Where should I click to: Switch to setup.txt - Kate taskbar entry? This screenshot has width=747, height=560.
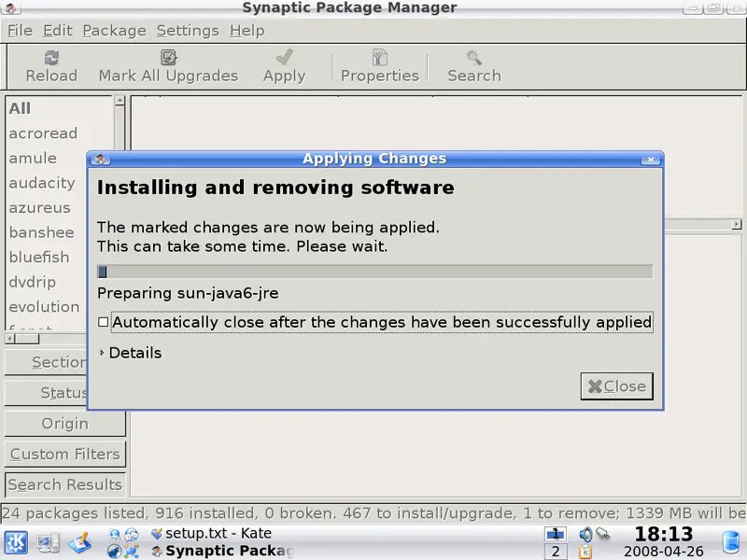[x=212, y=533]
